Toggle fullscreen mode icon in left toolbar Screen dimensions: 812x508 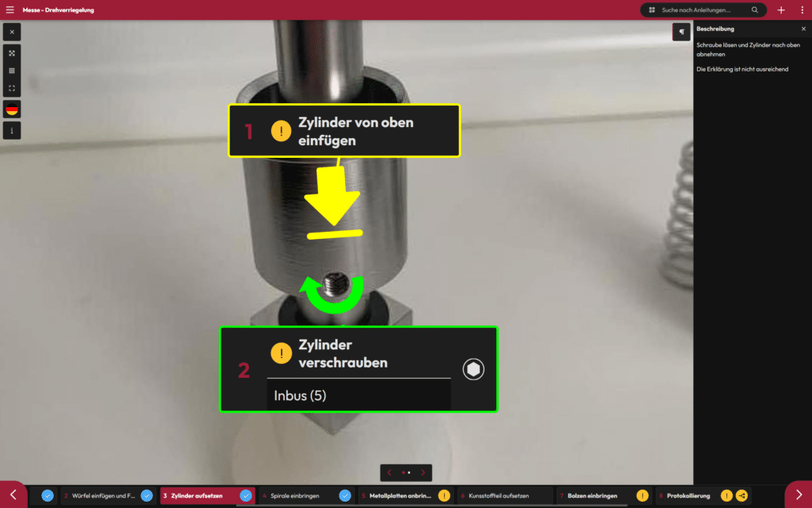(x=12, y=90)
